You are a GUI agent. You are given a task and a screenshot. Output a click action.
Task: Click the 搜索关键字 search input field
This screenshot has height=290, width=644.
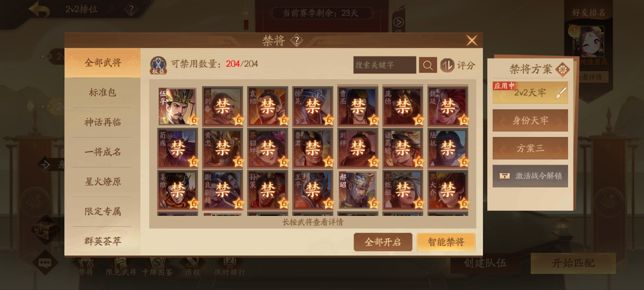pos(385,65)
